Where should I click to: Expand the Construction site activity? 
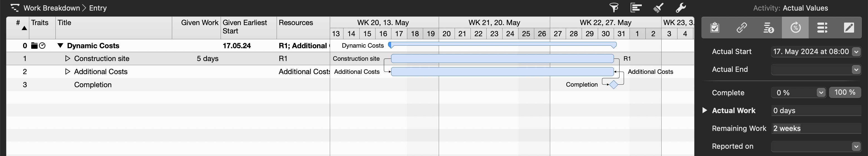point(67,58)
